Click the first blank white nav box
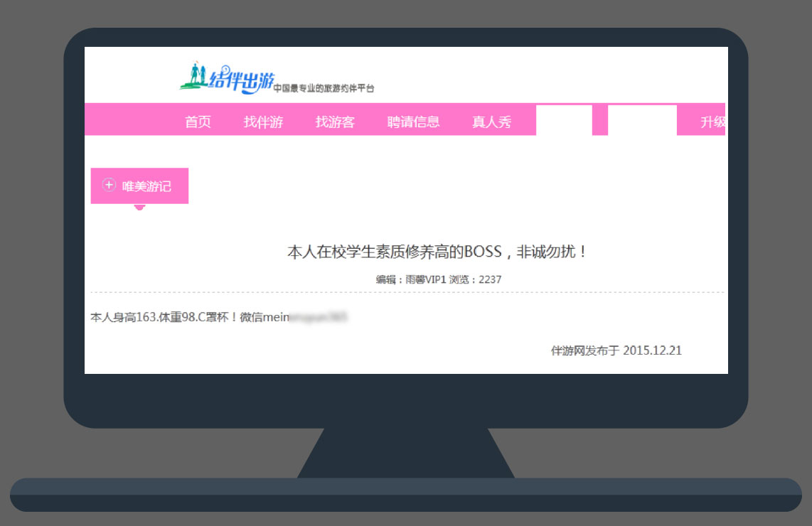Screen dimensions: 812x526 pos(564,120)
